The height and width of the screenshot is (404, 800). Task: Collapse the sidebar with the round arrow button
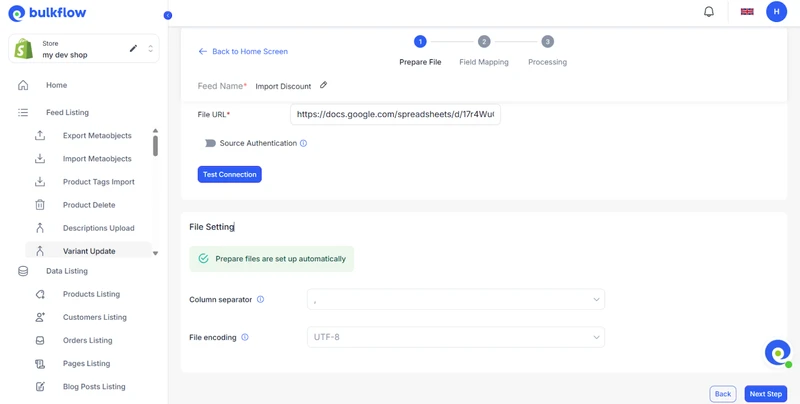click(x=168, y=15)
